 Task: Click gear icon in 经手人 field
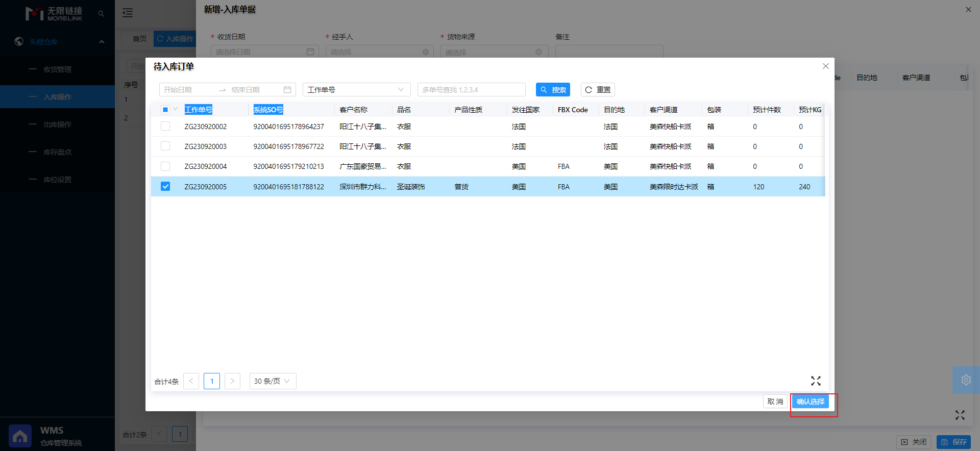426,52
